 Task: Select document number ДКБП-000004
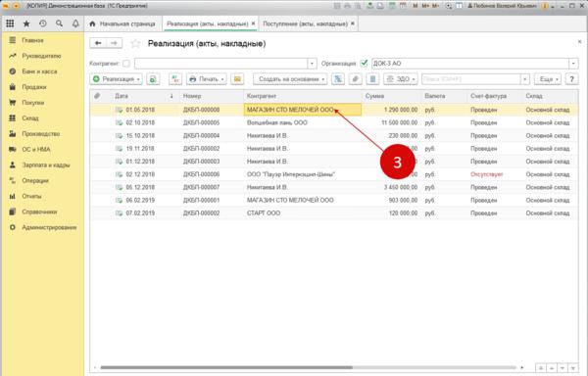point(201,135)
